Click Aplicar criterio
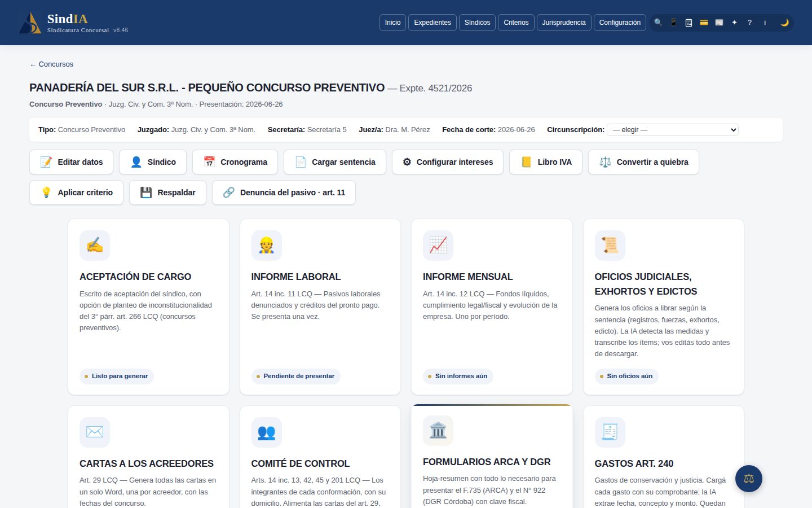Viewport: 812px width, 508px height. coord(76,192)
